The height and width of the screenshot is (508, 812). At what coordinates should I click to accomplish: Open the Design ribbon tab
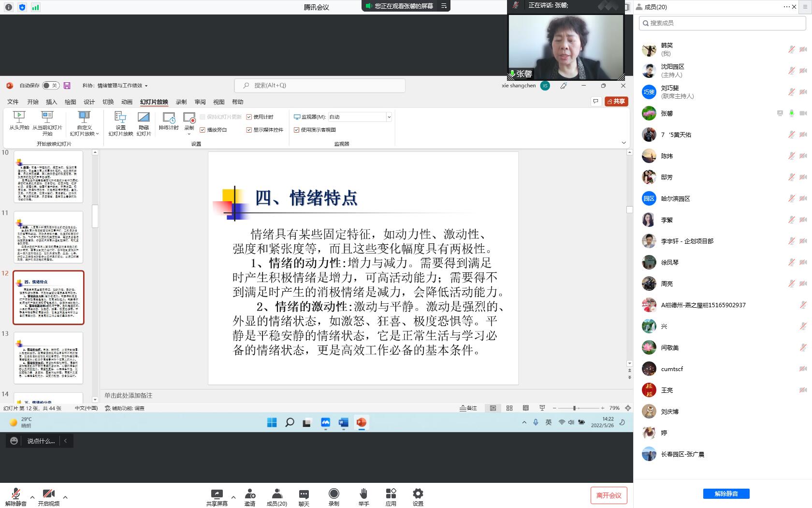(x=89, y=102)
